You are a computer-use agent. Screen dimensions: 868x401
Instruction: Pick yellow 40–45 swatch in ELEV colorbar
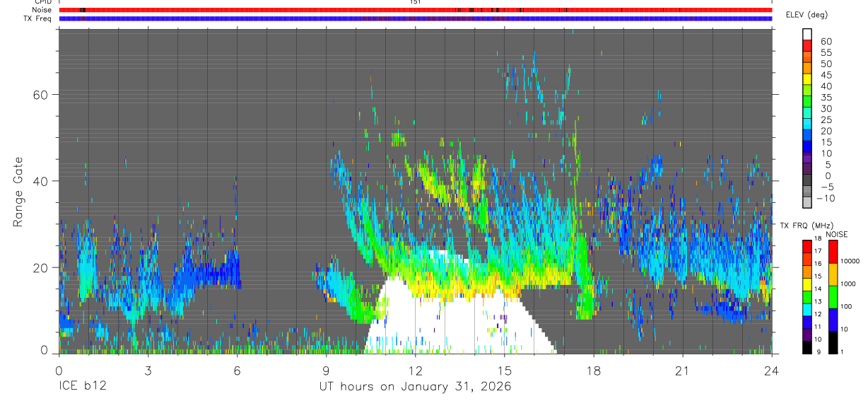point(807,79)
